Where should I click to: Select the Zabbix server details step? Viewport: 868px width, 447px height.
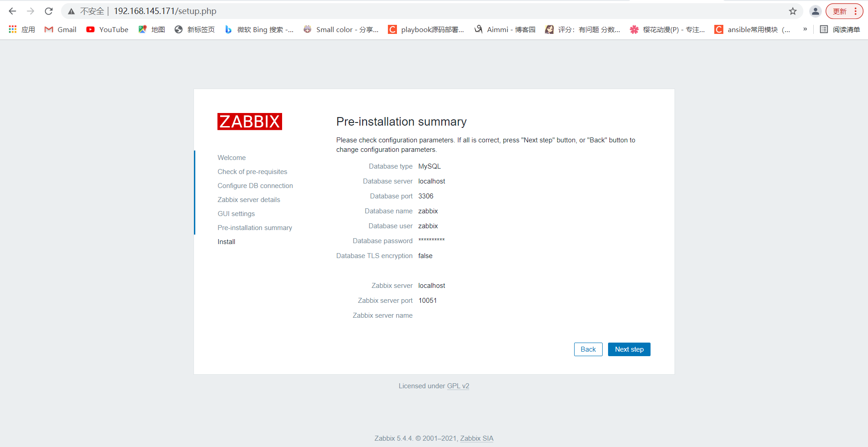point(249,200)
